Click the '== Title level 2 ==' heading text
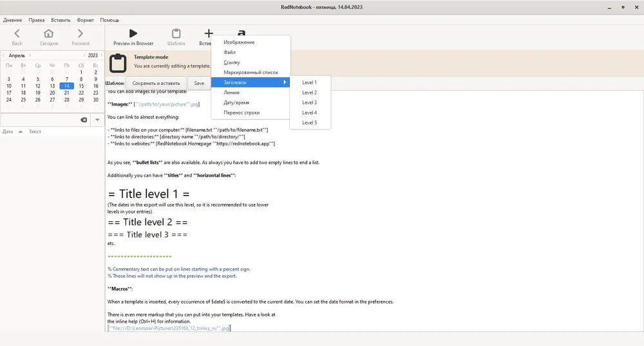The image size is (644, 346). [x=148, y=222]
